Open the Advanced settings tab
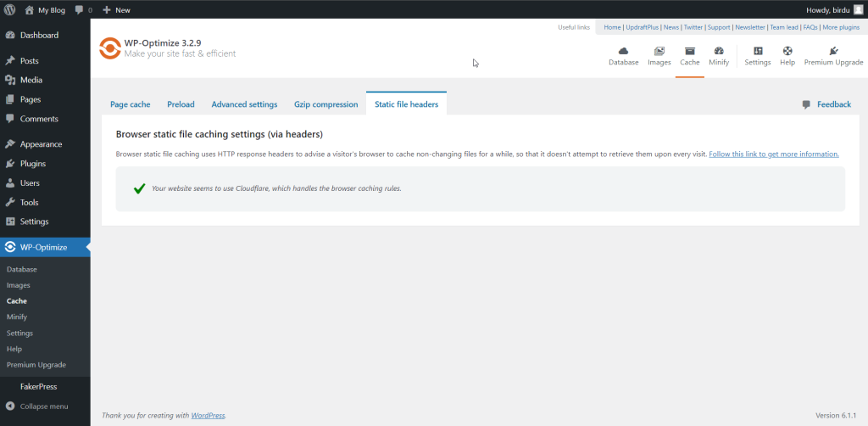Screen dimensions: 868x426 pyautogui.click(x=244, y=104)
